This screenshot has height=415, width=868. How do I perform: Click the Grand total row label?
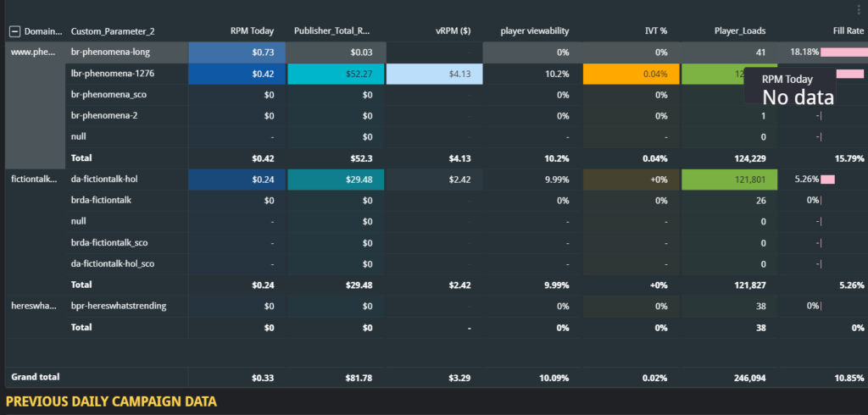tap(36, 377)
